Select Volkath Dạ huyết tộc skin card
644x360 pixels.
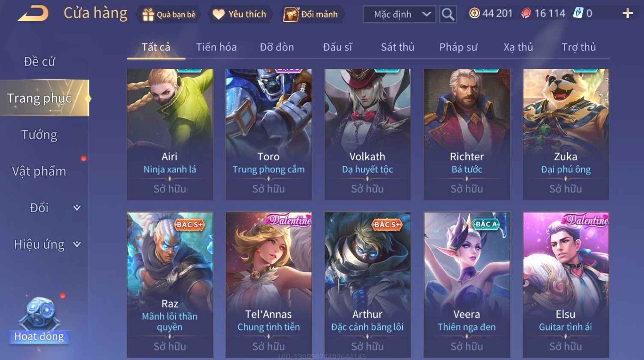coord(367,134)
